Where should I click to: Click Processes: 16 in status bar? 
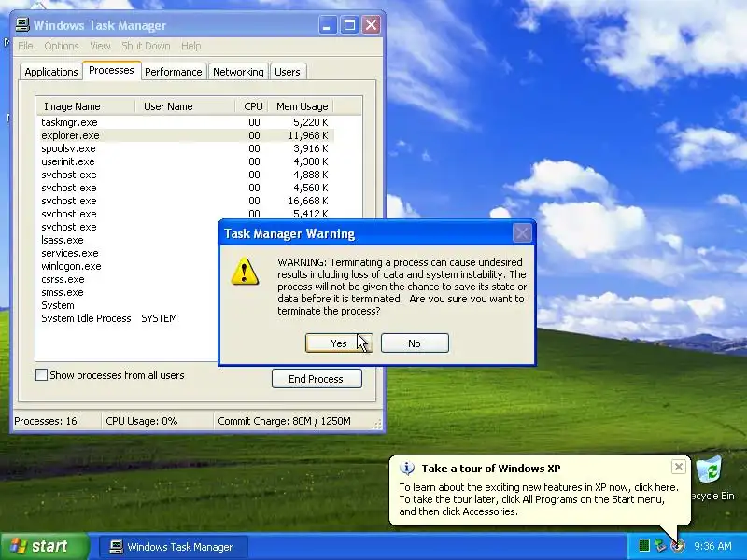[46, 422]
